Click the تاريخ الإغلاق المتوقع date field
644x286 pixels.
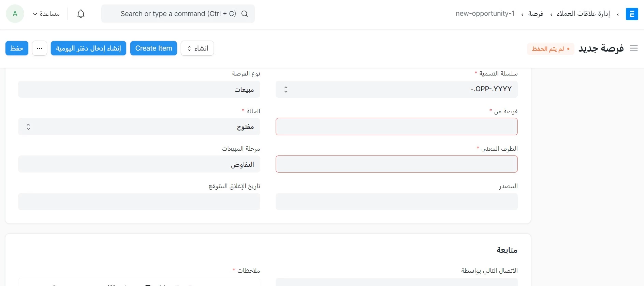(139, 202)
